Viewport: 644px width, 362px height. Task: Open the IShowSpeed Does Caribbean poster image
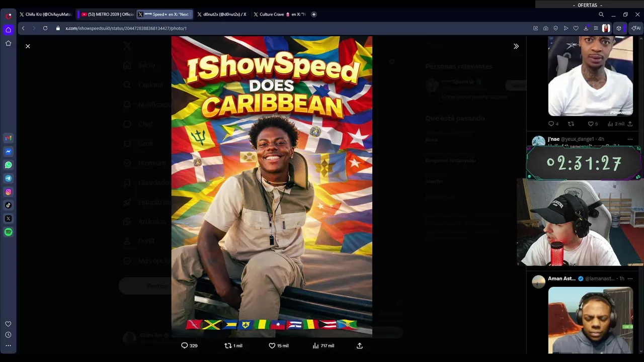click(272, 186)
